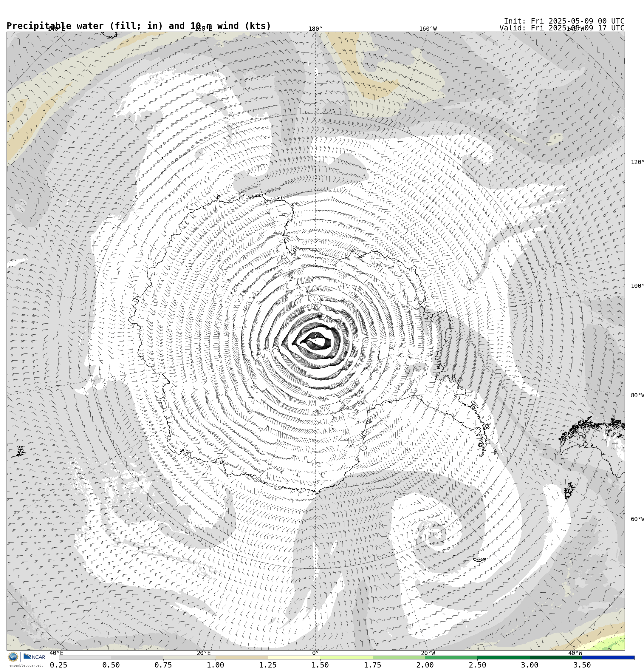This screenshot has width=644, height=669.
Task: Click the 40°E longitude label at bottom
Action: click(56, 653)
